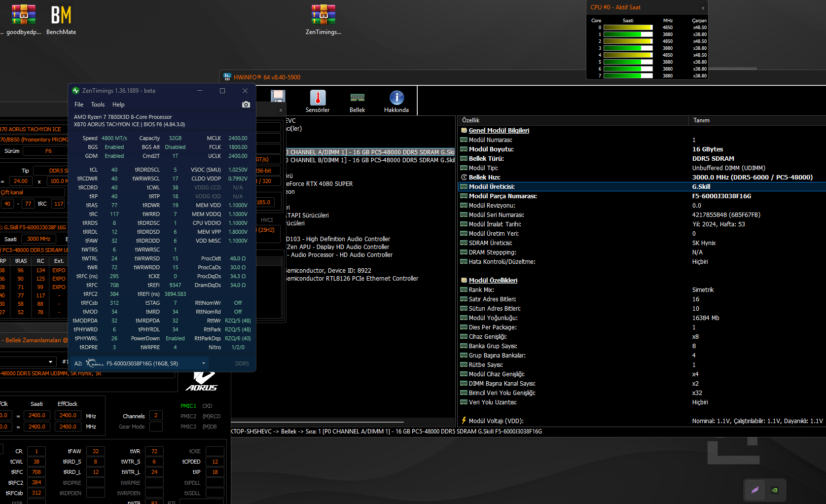Viewport: 826px width, 504px height.
Task: Click the tRFC 708 field in HWiNFO summary
Action: (x=36, y=472)
